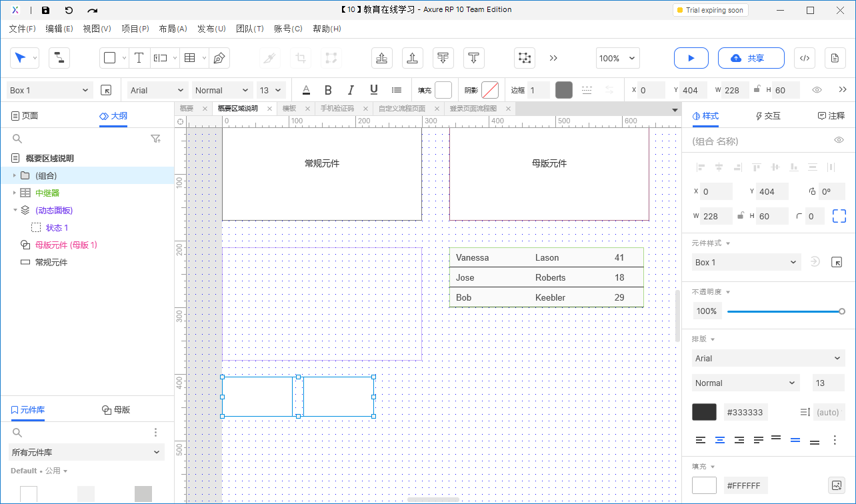Viewport: 856px width, 504px height.
Task: Open the 所有元件库 library dropdown
Action: 87,452
